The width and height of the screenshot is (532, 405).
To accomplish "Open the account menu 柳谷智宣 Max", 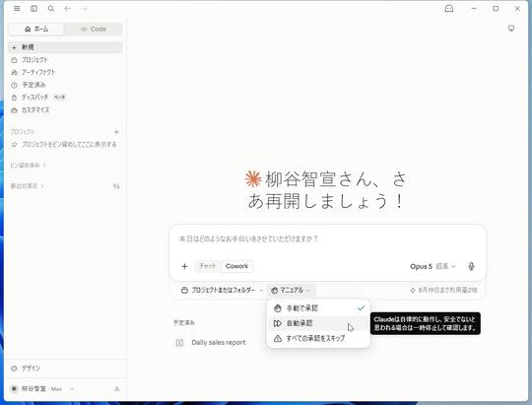I will [42, 389].
